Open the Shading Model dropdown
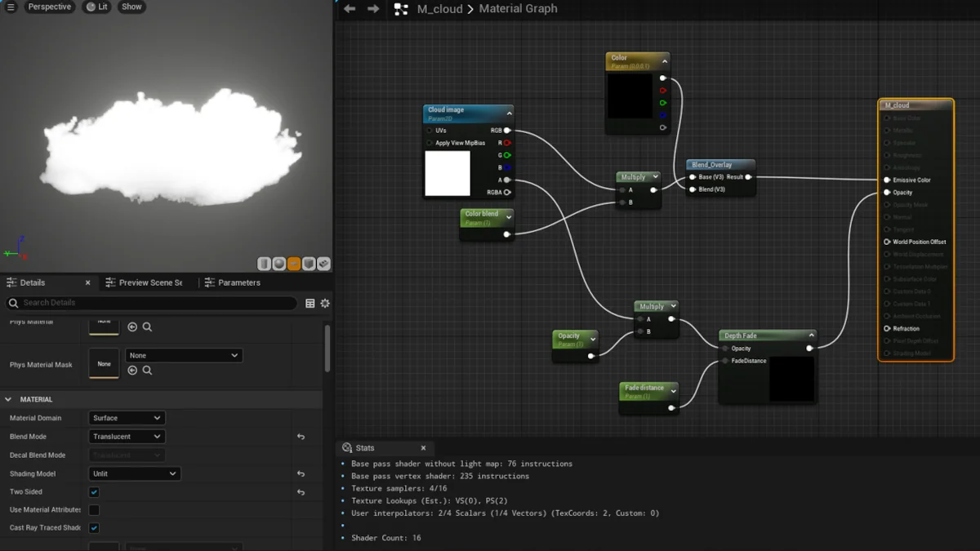Image resolution: width=980 pixels, height=551 pixels. (x=134, y=473)
